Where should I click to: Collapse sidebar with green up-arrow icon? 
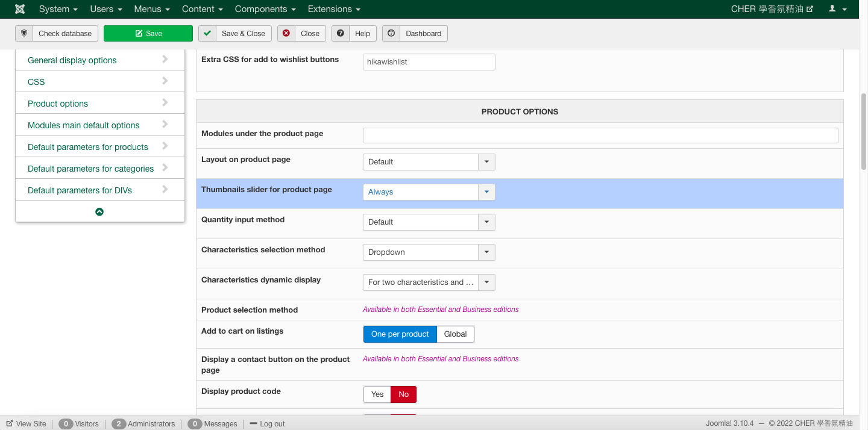tap(99, 211)
